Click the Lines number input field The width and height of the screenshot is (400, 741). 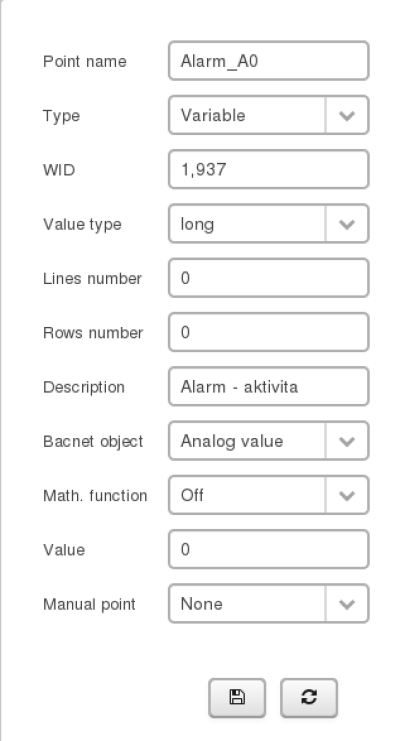coord(269,278)
